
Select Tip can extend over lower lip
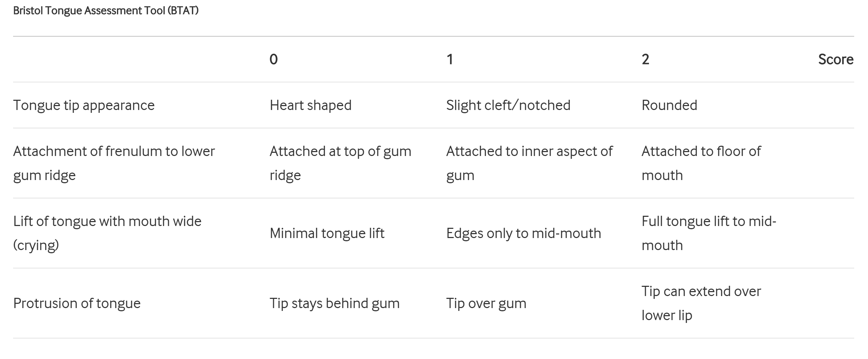[x=701, y=303]
